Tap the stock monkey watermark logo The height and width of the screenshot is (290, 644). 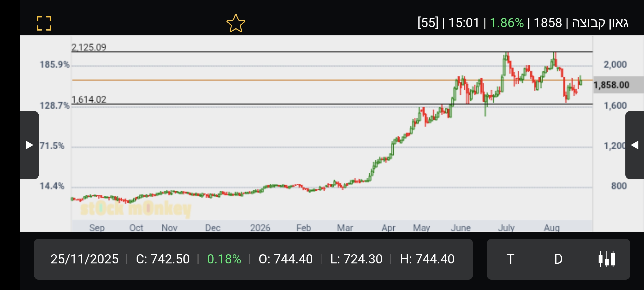click(x=136, y=209)
